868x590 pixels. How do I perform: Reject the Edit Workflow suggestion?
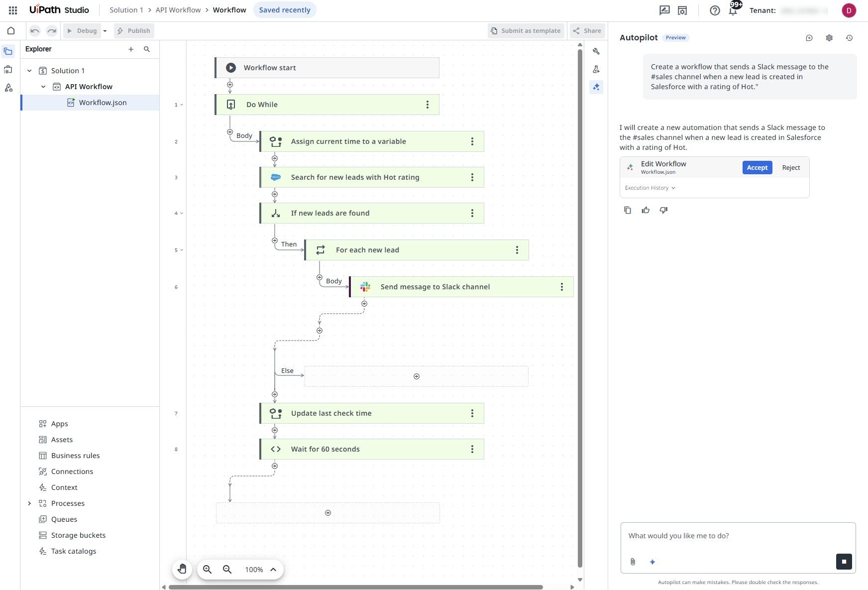(x=791, y=168)
